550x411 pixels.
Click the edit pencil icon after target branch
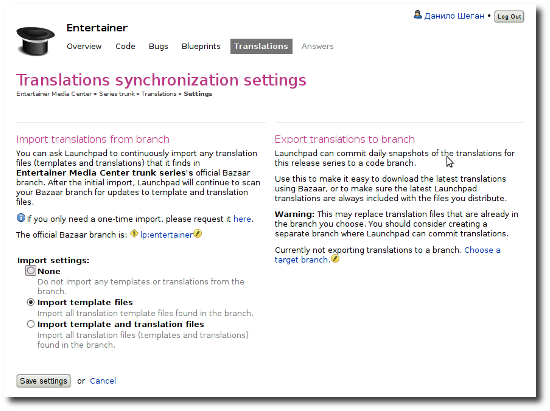coord(335,259)
